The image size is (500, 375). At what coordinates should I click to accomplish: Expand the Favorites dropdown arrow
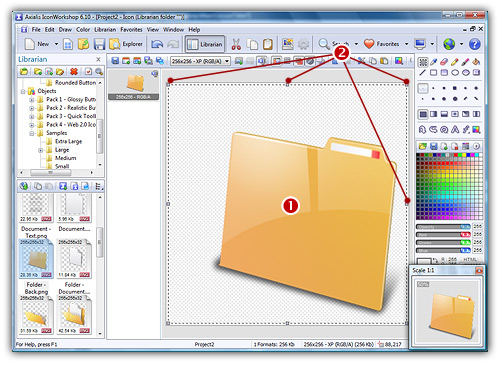[406, 44]
